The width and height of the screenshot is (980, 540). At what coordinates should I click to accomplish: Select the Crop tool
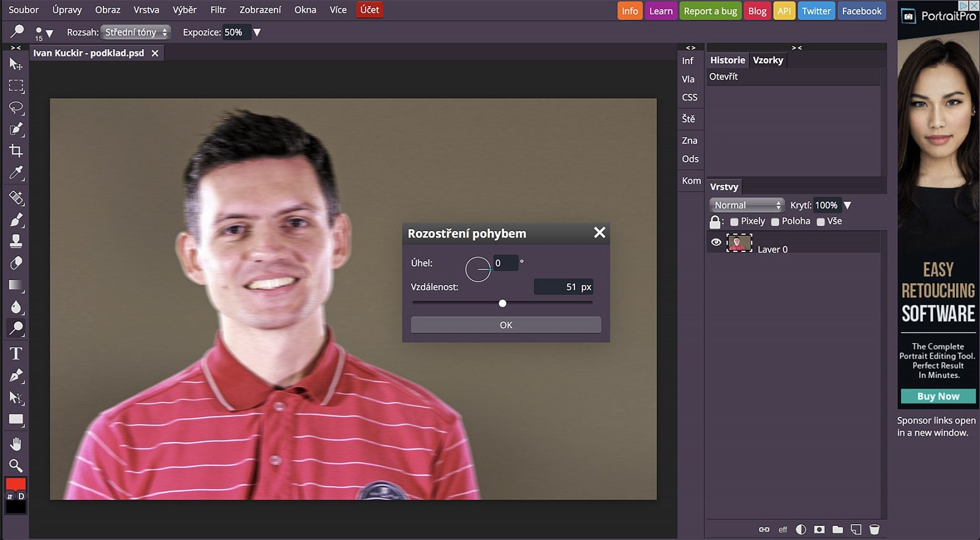click(x=16, y=151)
